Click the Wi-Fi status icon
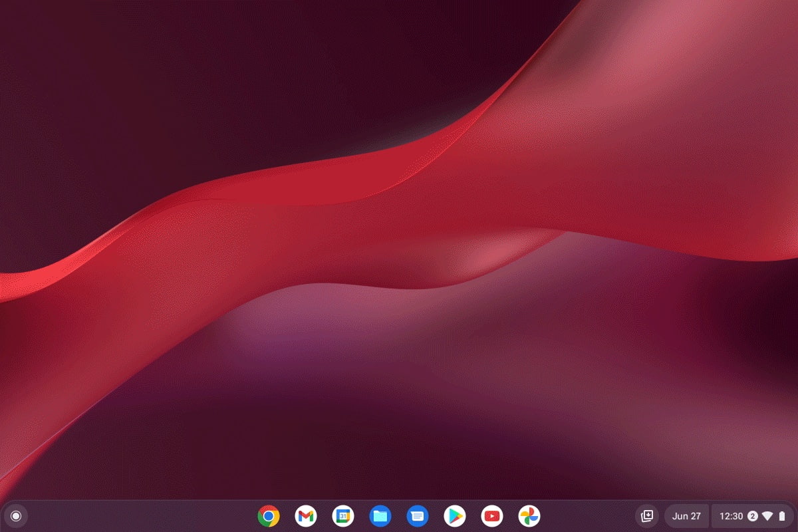The image size is (798, 532). pyautogui.click(x=767, y=516)
